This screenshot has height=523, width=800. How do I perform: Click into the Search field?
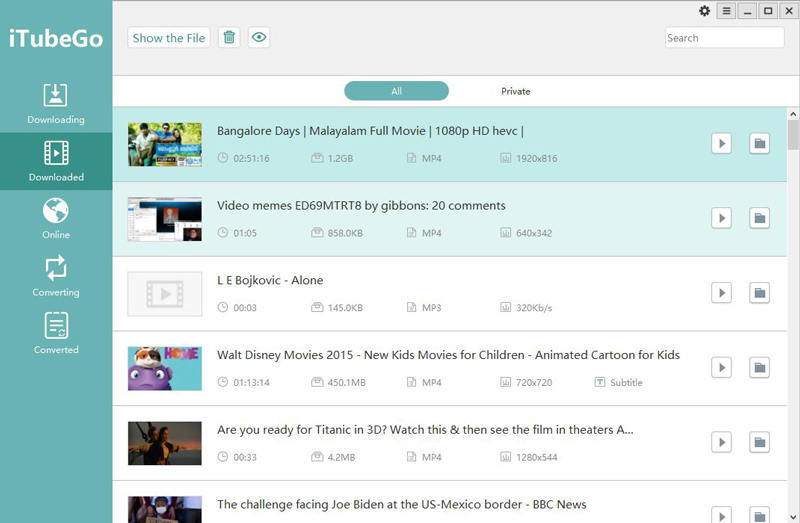coord(724,38)
